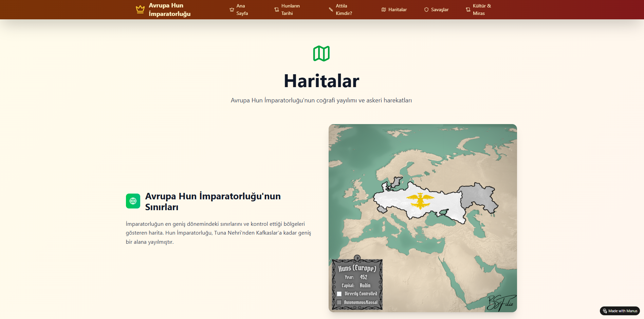The height and width of the screenshot is (319, 644).
Task: Open the Kültür & Miras section
Action: pos(482,9)
